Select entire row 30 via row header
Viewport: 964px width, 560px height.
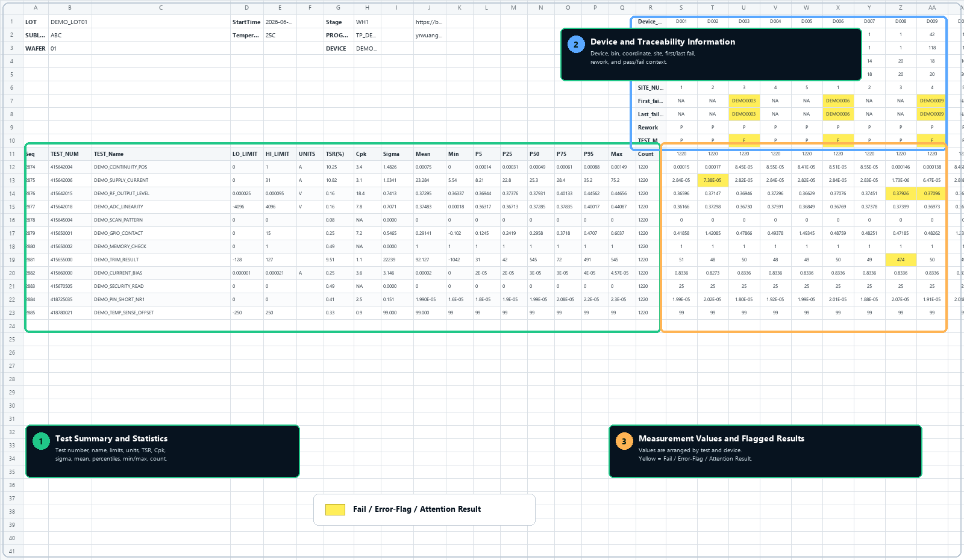12,406
